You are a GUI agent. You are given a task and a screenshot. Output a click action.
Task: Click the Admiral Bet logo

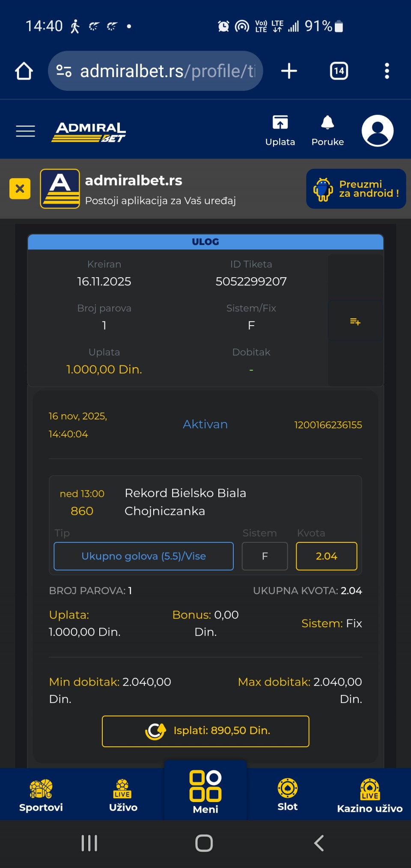[x=89, y=131]
